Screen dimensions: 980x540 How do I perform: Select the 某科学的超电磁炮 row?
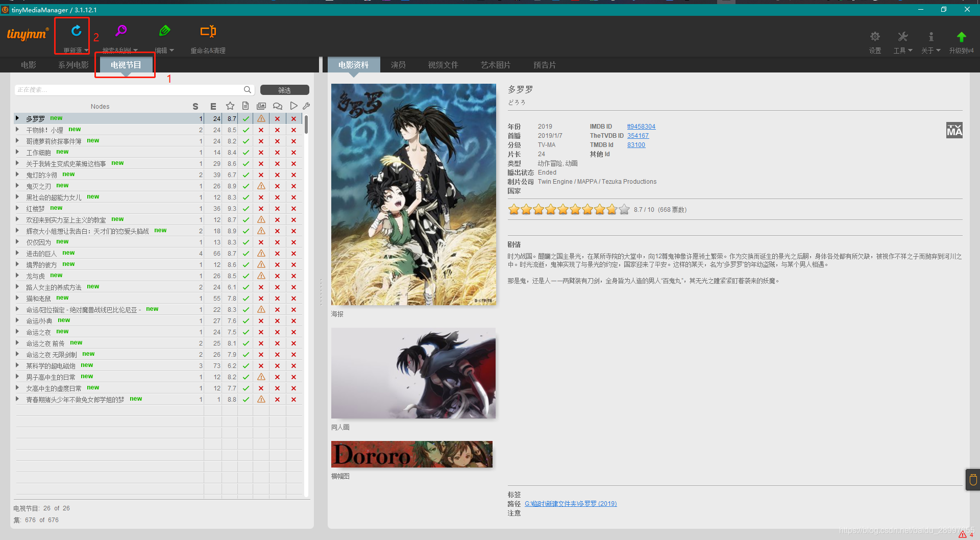[158, 365]
